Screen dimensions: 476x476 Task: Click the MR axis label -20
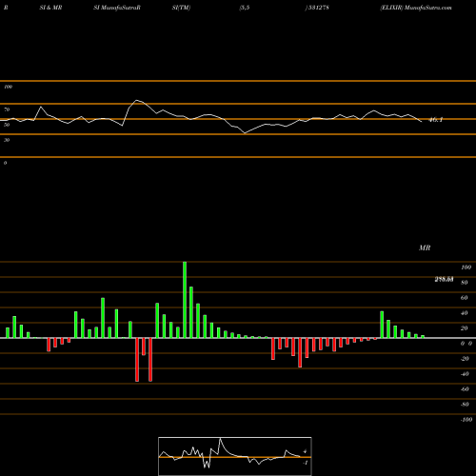coord(465,359)
